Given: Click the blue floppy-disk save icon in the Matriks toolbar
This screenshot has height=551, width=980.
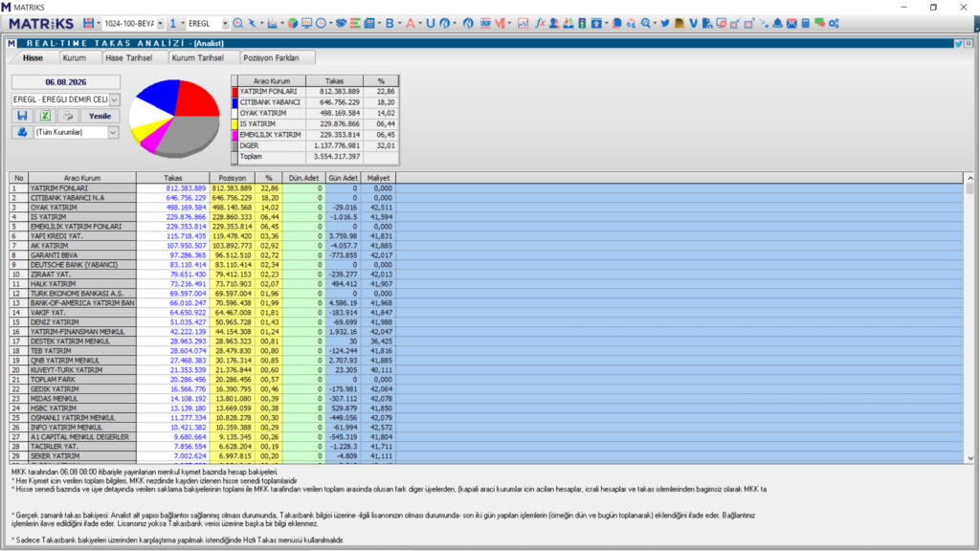Looking at the screenshot, I should tap(88, 23).
